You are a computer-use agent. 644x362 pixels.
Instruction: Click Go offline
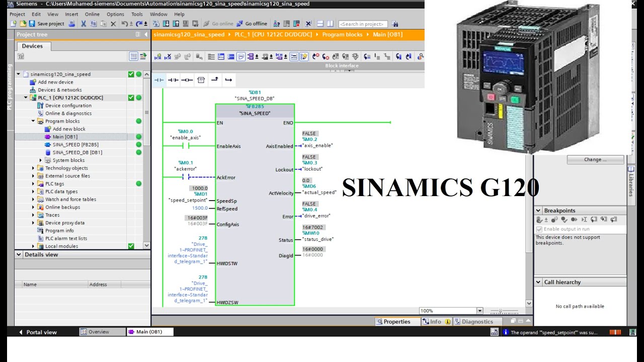252,24
